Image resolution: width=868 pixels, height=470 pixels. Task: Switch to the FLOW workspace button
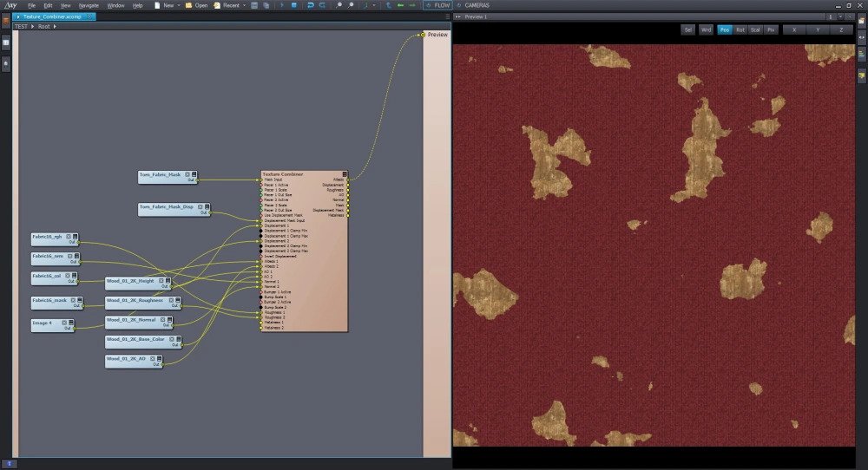click(437, 5)
